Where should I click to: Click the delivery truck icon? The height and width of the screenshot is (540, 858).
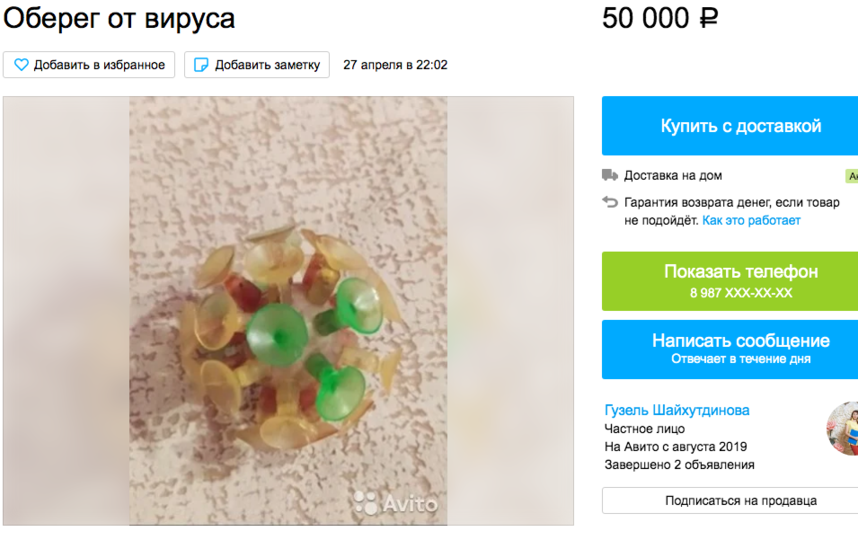pyautogui.click(x=610, y=175)
